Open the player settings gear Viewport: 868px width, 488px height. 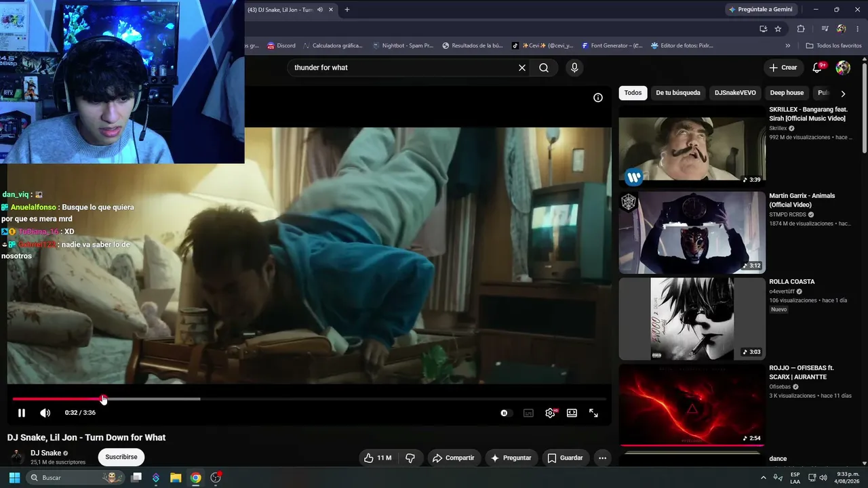550,413
